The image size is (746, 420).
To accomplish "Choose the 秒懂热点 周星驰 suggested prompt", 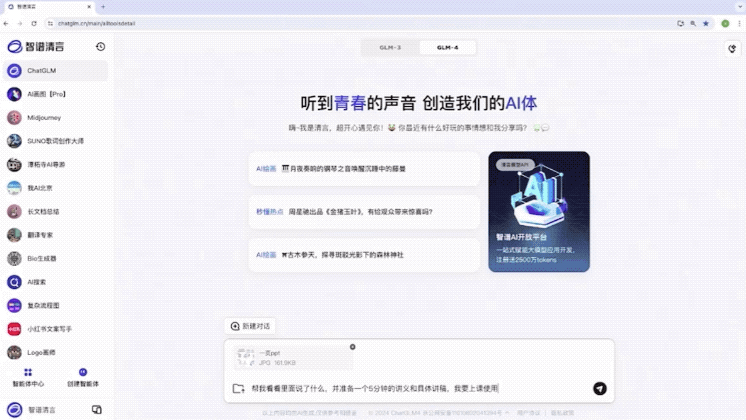I will pos(364,212).
